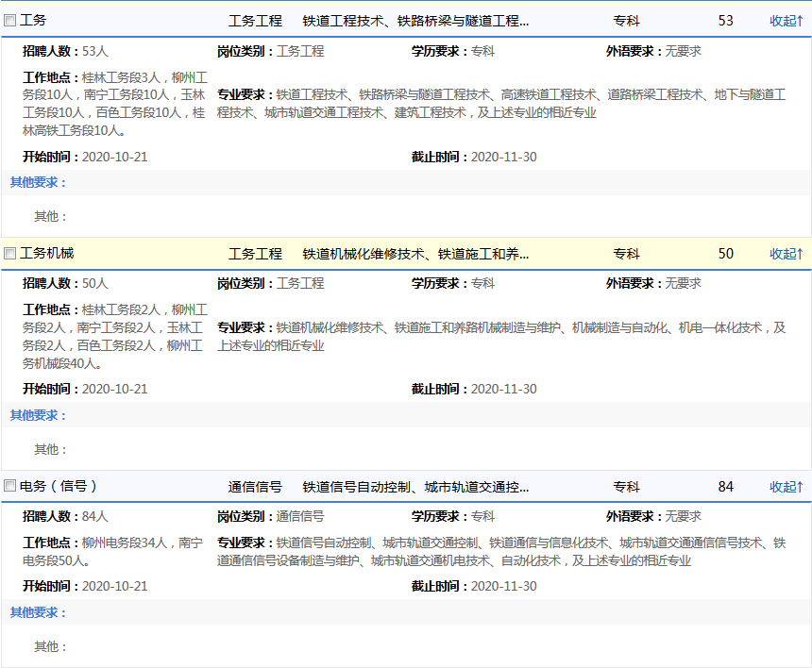The width and height of the screenshot is (812, 668).
Task: Tick the checkbox for 工务机械 position
Action: [10, 254]
